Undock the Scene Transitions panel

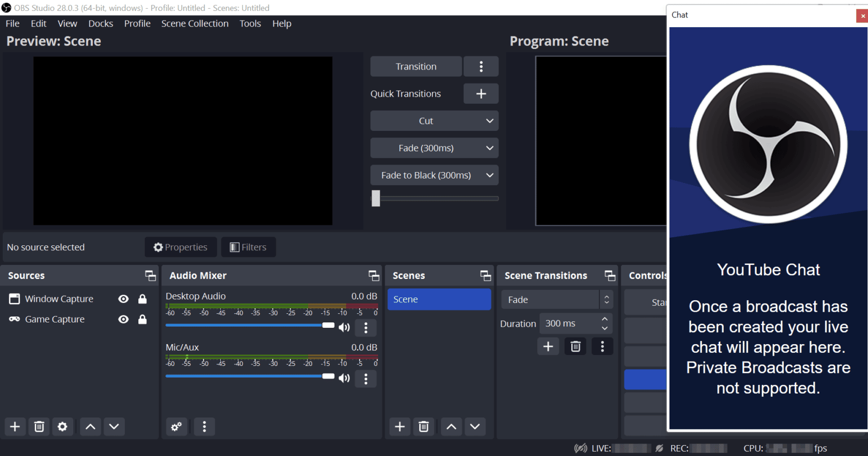610,276
